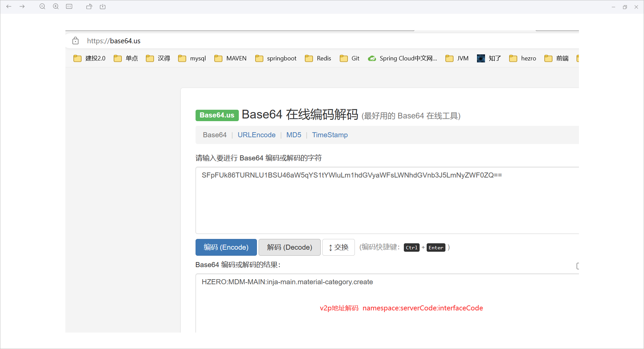This screenshot has width=644, height=349.
Task: Zoom in with the plus magnifier icon
Action: click(56, 6)
